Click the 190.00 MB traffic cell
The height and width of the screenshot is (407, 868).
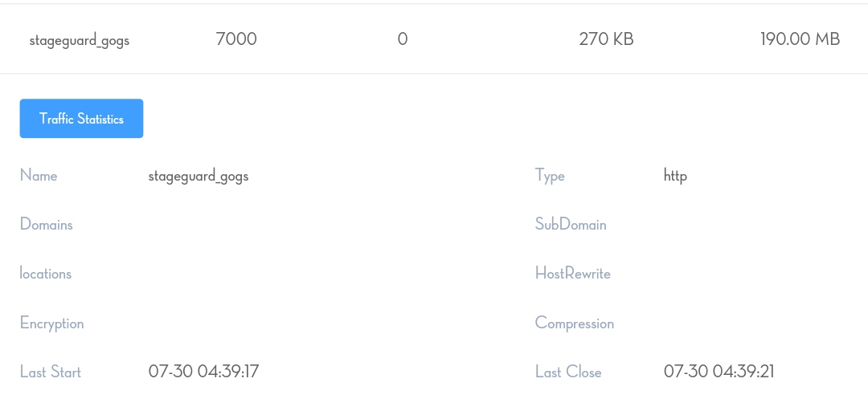800,39
